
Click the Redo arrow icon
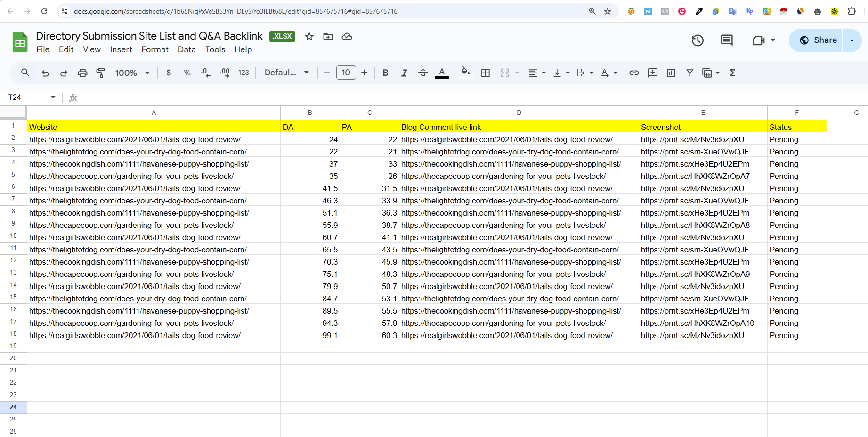pos(64,73)
